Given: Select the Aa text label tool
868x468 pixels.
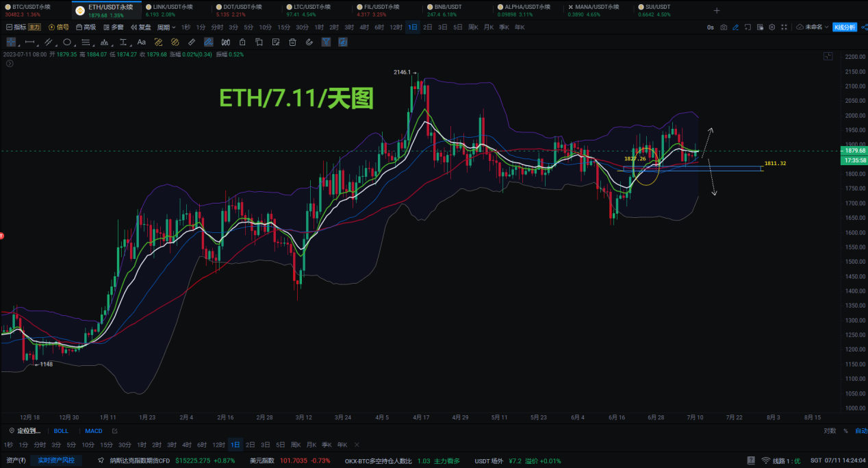Looking at the screenshot, I should pos(141,42).
